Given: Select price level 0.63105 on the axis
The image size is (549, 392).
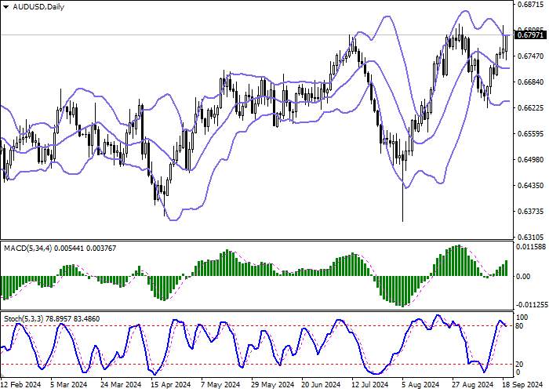Looking at the screenshot, I should [530, 238].
